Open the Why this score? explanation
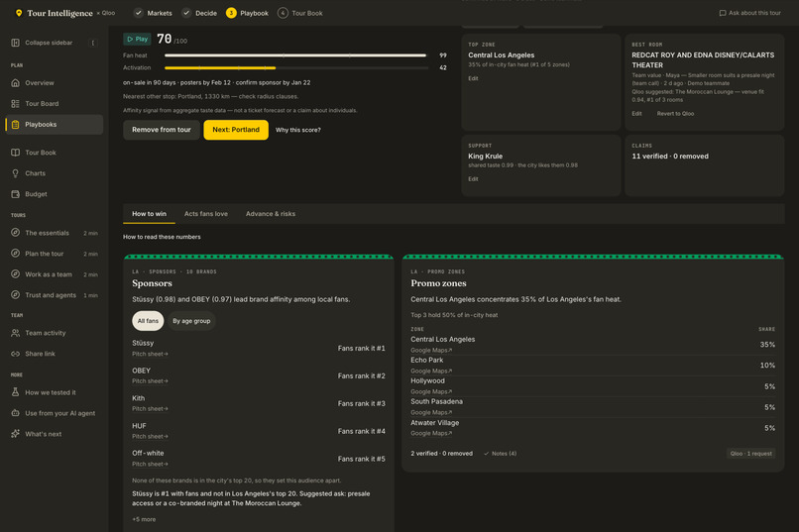799x532 pixels. [x=298, y=131]
